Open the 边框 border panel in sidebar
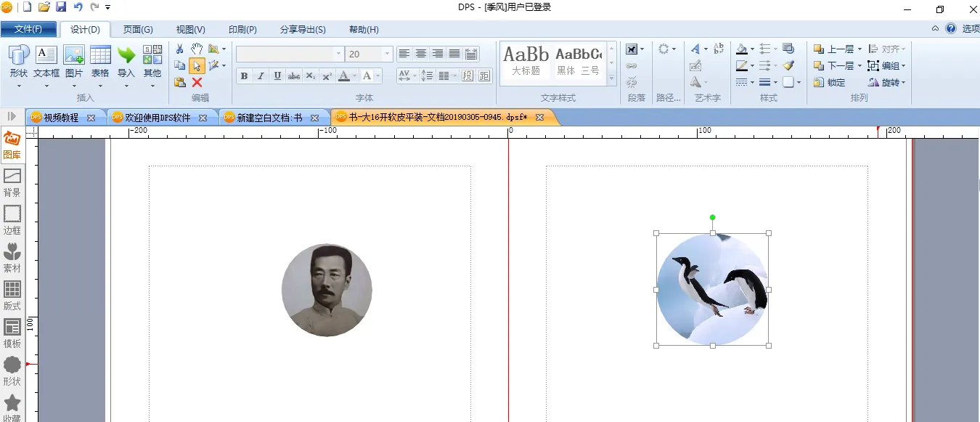The image size is (980, 422). point(12,219)
